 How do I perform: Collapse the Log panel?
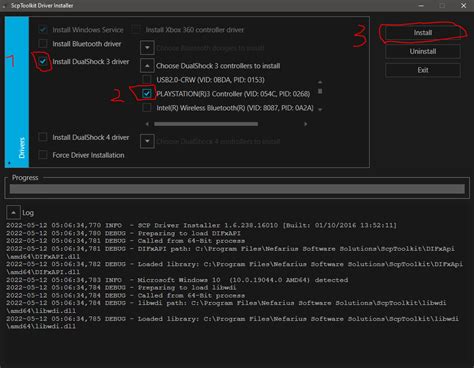[x=13, y=213]
